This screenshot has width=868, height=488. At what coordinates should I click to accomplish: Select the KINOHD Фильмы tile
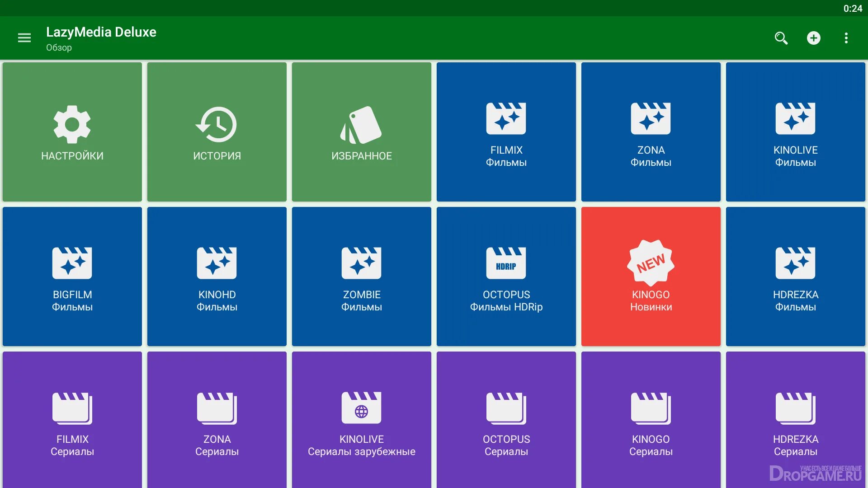(217, 277)
